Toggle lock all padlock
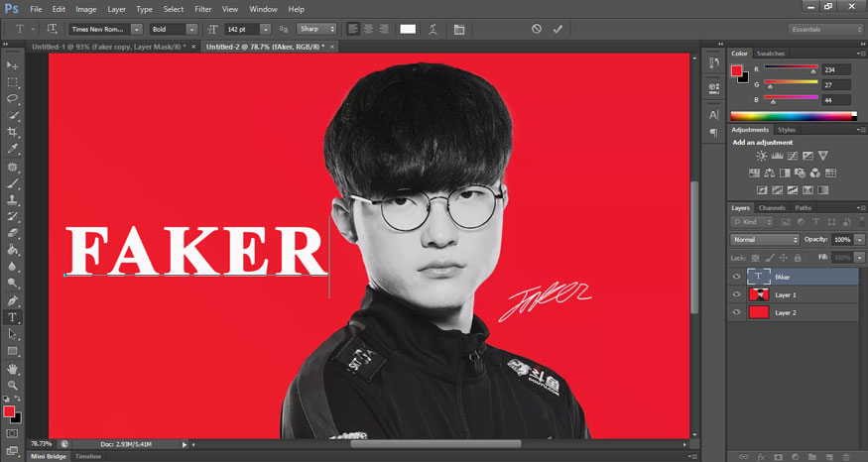The width and height of the screenshot is (868, 462). point(798,258)
